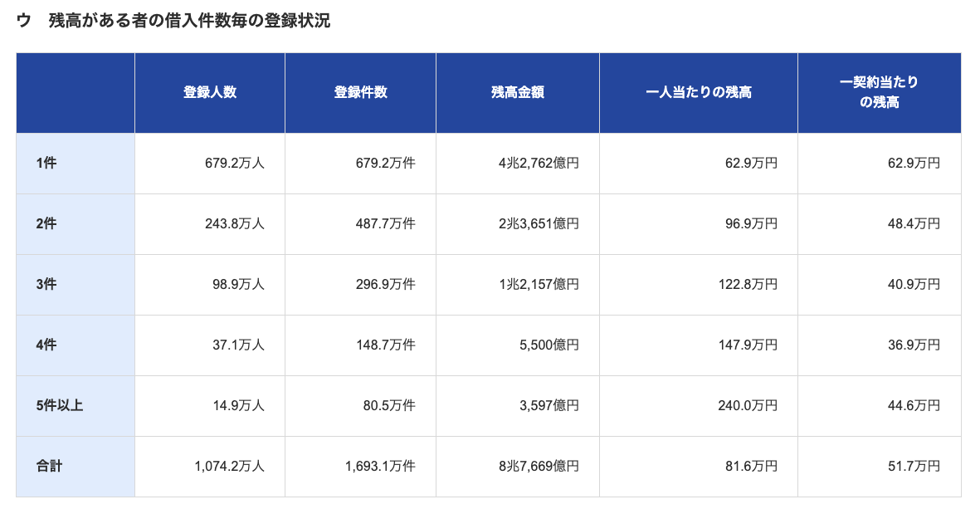Click the 96.9万円 cell
Screen dimensions: 980x509
(x=699, y=224)
